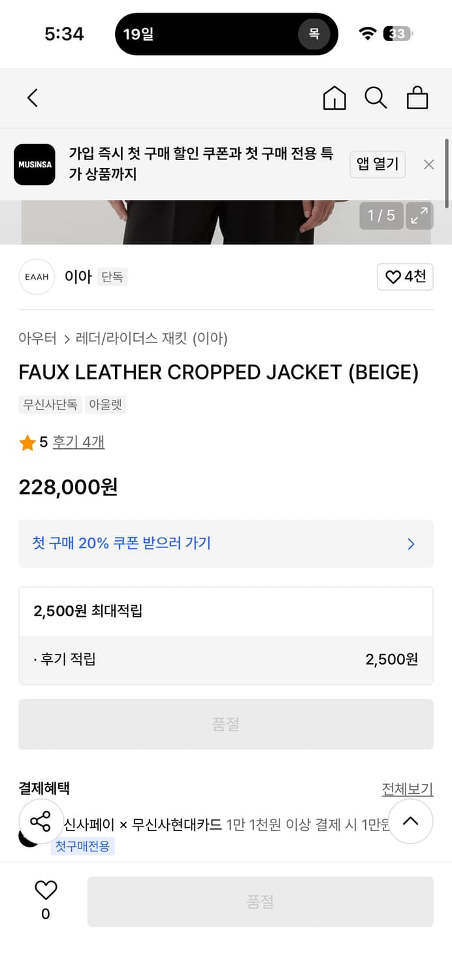Open search with the magnifying glass icon
452x980 pixels.
(376, 98)
